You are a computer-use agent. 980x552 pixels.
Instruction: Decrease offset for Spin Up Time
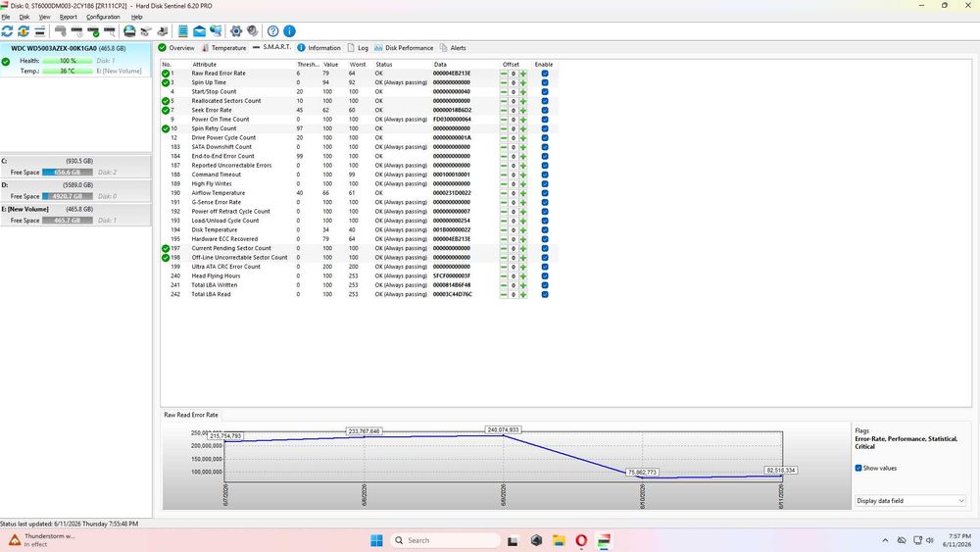click(504, 82)
